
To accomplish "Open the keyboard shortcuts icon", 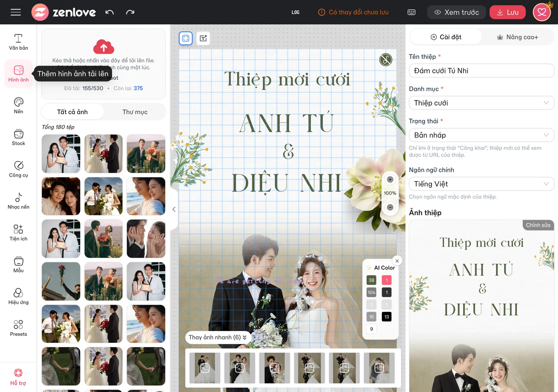I will pos(412,12).
